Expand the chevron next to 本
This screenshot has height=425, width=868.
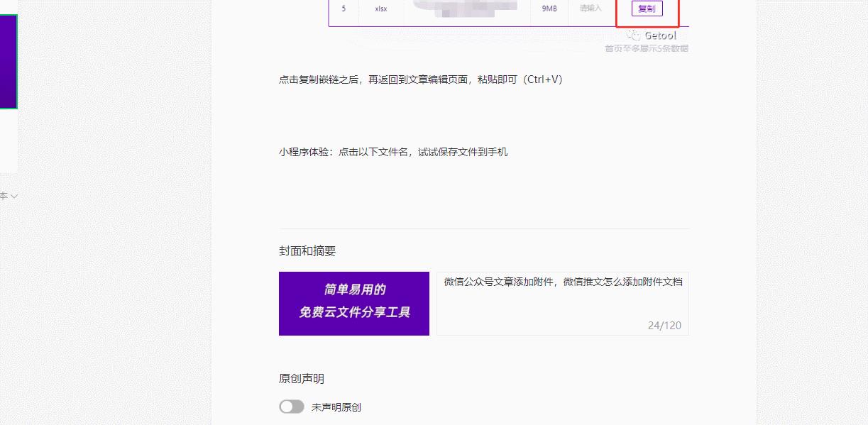pos(14,197)
